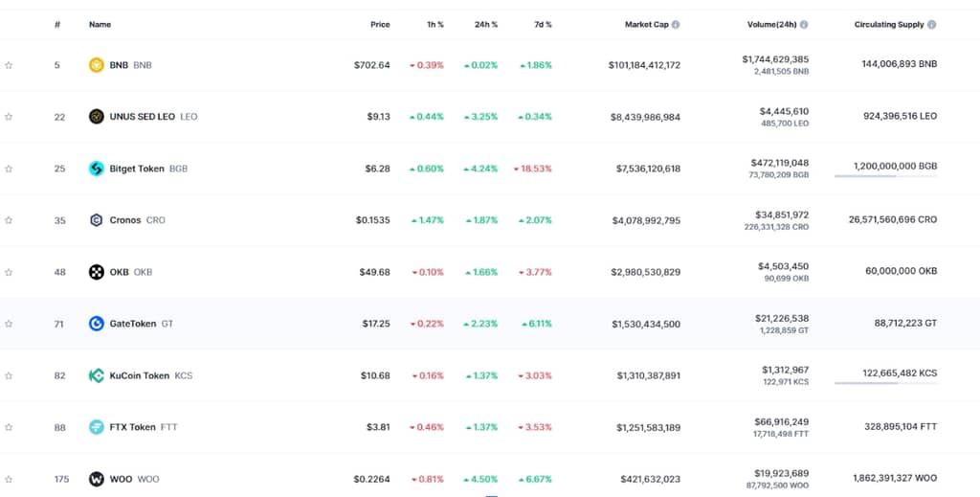This screenshot has height=497, width=980.
Task: Click the GateToken logo icon
Action: point(96,324)
